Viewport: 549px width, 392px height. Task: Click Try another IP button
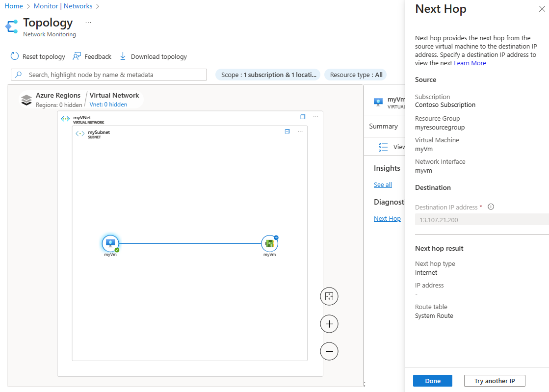pyautogui.click(x=495, y=381)
